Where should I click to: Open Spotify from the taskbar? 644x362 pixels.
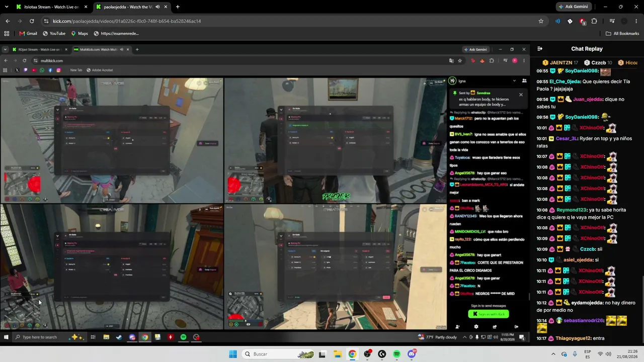tap(397, 354)
